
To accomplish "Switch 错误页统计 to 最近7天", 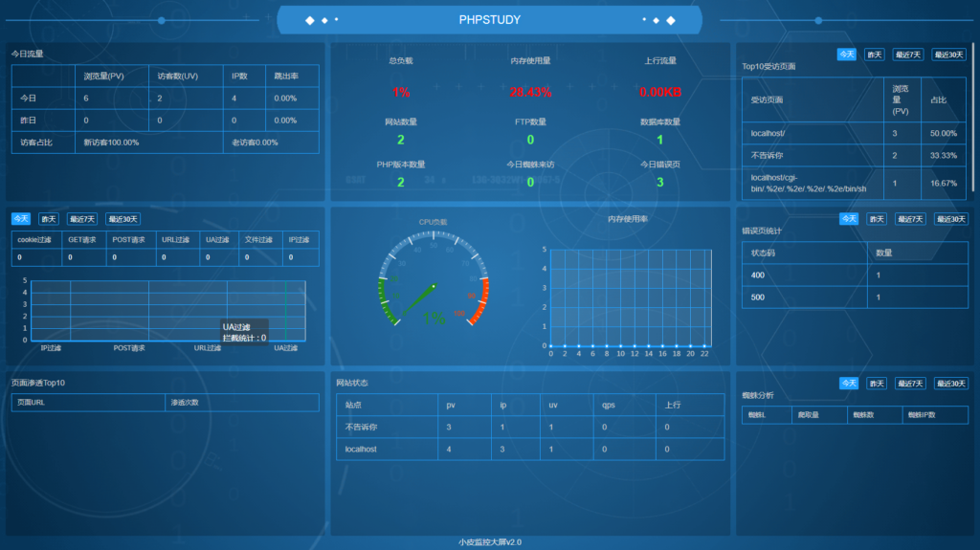I will [910, 219].
